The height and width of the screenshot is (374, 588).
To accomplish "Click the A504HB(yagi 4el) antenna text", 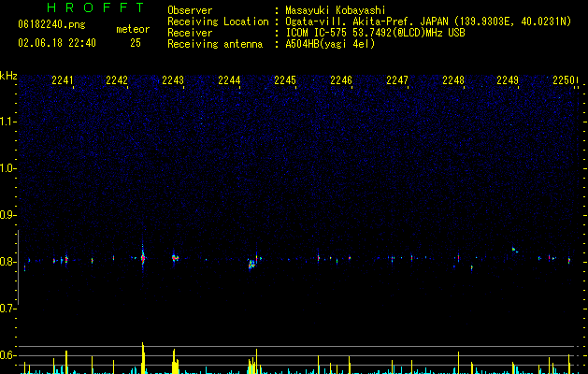I will click(330, 44).
